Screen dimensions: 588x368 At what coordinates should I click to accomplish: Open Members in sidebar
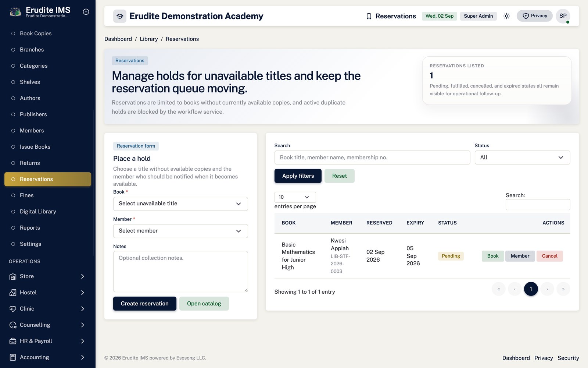[48, 131]
